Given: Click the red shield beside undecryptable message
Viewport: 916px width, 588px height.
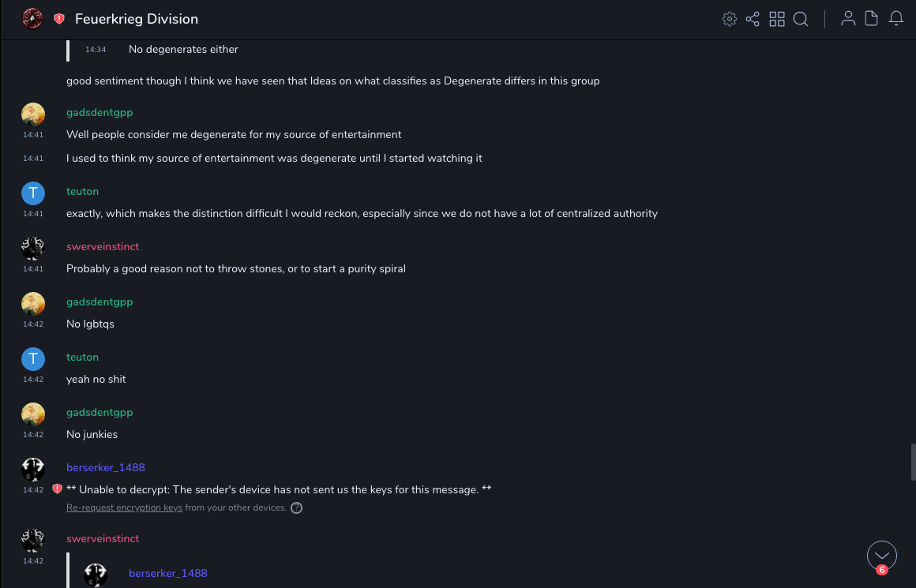Looking at the screenshot, I should [x=57, y=489].
